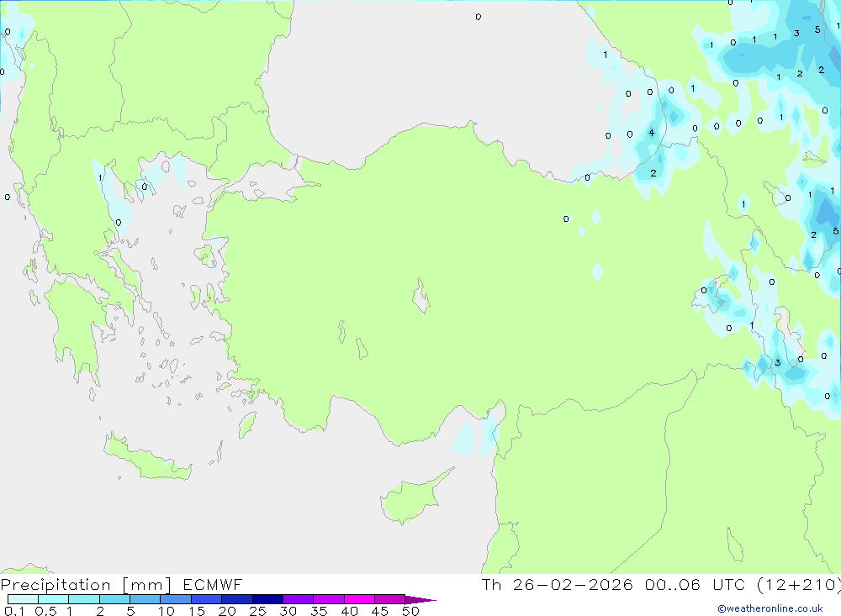Click the 1–2 mm legend color swatch
Screen dimensions: 841x616
pos(84,599)
